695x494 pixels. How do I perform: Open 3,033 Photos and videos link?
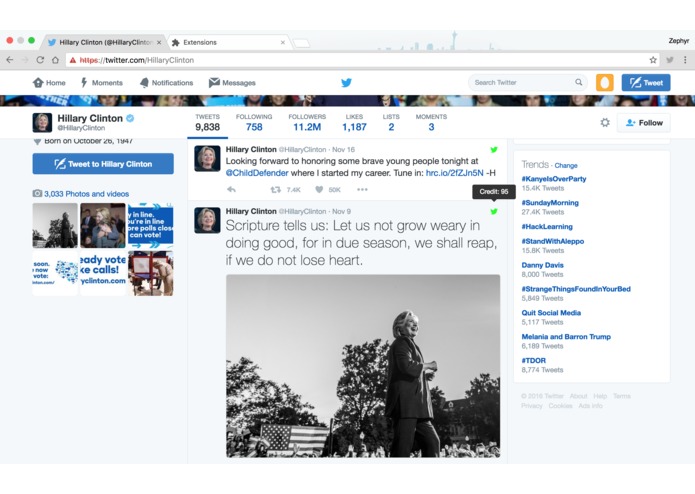[x=86, y=194]
